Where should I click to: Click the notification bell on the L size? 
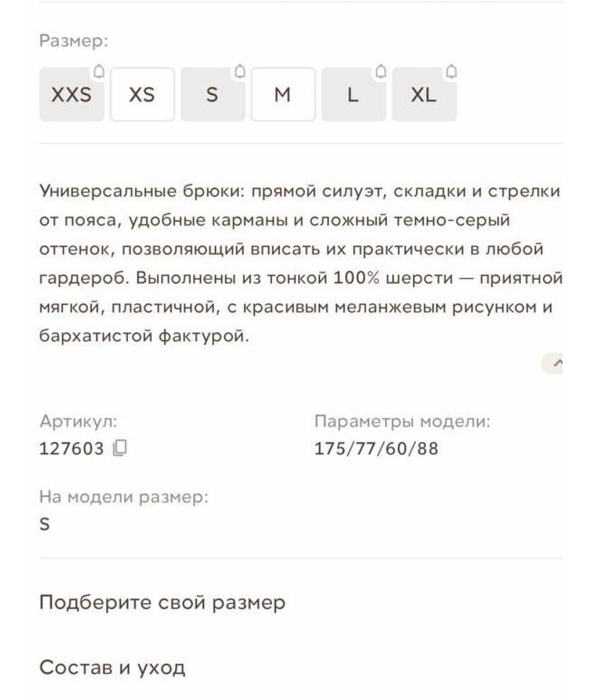point(381,71)
